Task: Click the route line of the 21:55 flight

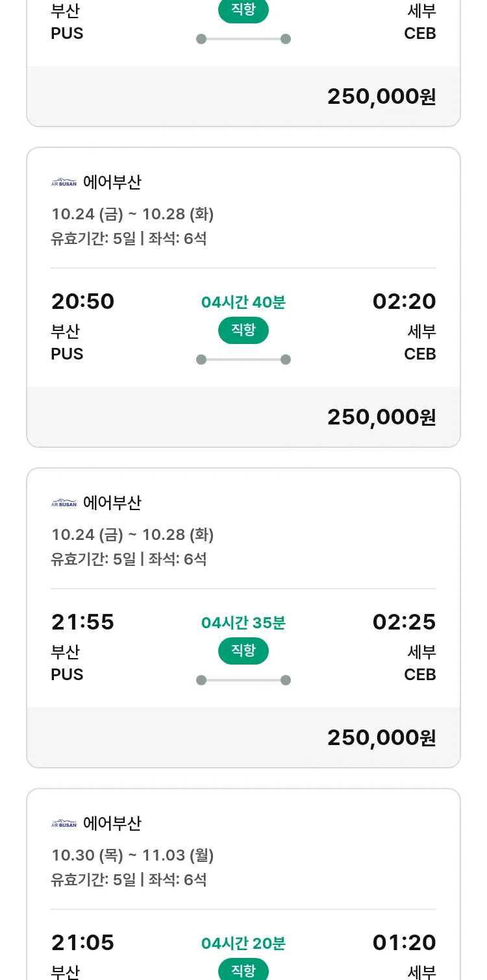Action: point(243,680)
